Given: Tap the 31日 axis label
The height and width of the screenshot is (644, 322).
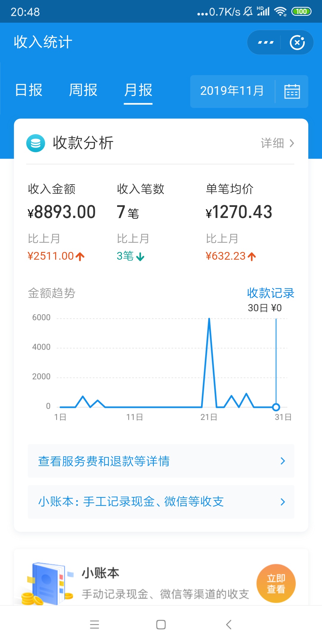Looking at the screenshot, I should pos(283,417).
